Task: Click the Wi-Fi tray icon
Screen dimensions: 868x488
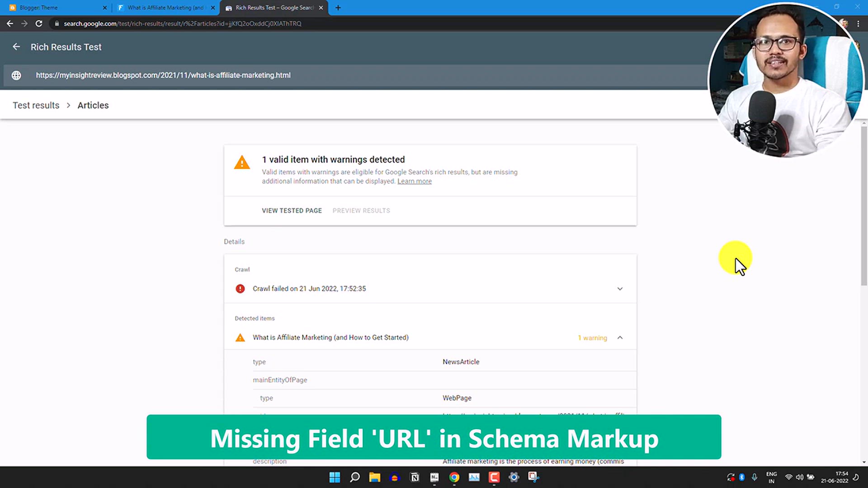Action: 789,477
